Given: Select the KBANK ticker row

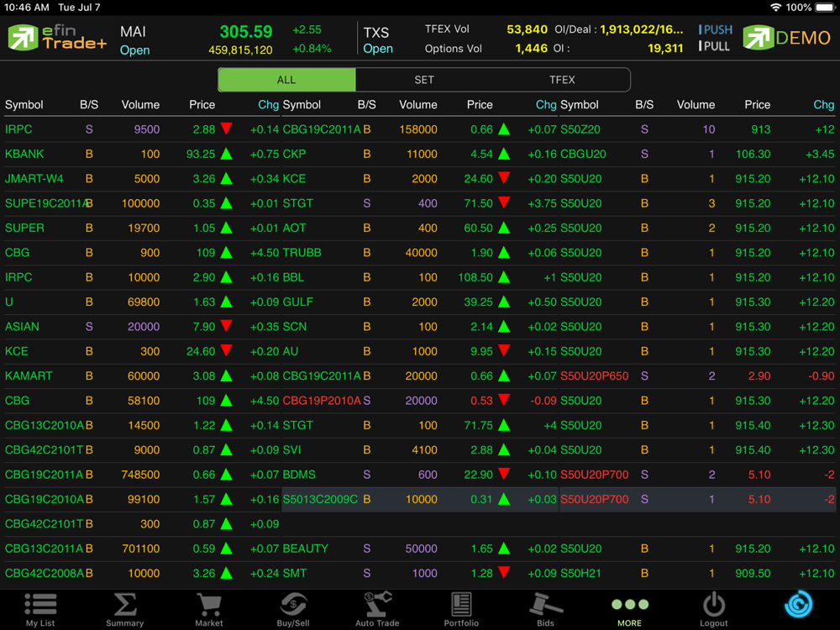Looking at the screenshot, I should pos(142,154).
